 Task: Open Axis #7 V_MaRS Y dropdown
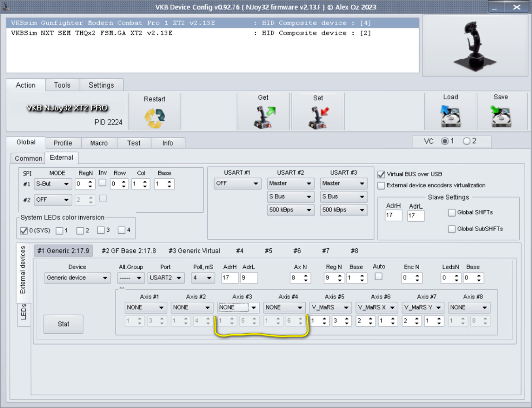tap(423, 307)
